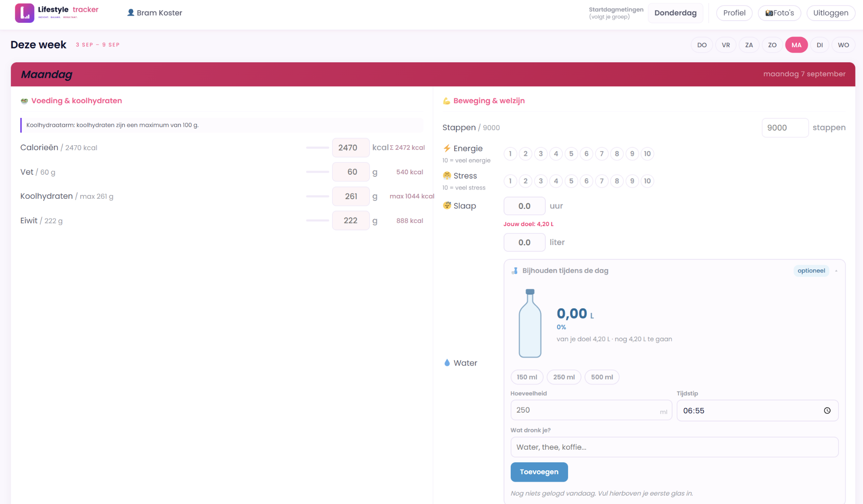Click the bottle icon beside Bijhouden tijdens de dag

(x=515, y=271)
